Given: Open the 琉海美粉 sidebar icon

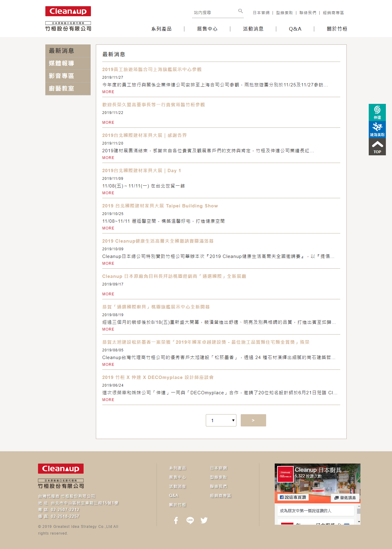Looking at the screenshot, I should tap(377, 130).
